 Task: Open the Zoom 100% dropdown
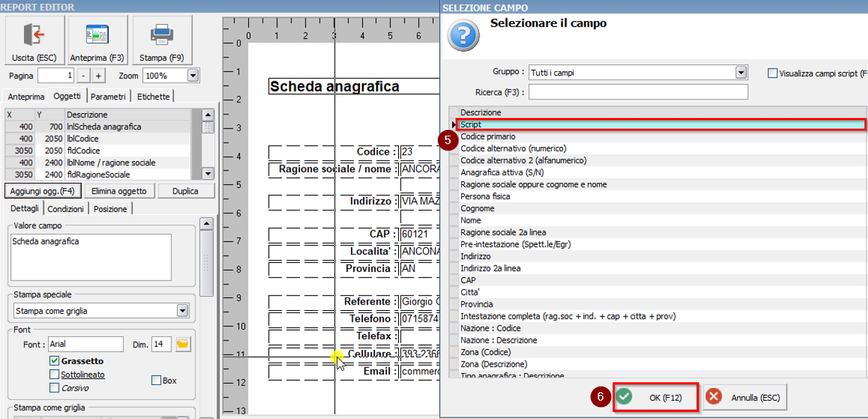point(192,76)
